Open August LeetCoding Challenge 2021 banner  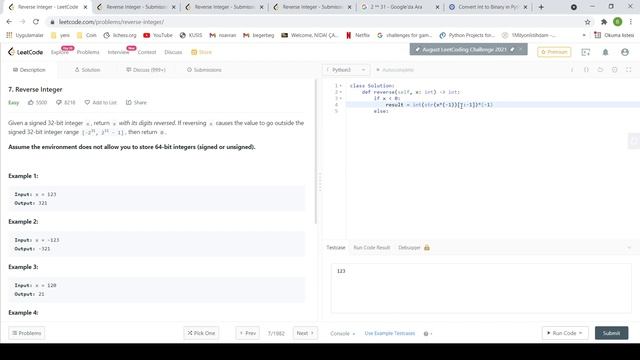point(468,49)
